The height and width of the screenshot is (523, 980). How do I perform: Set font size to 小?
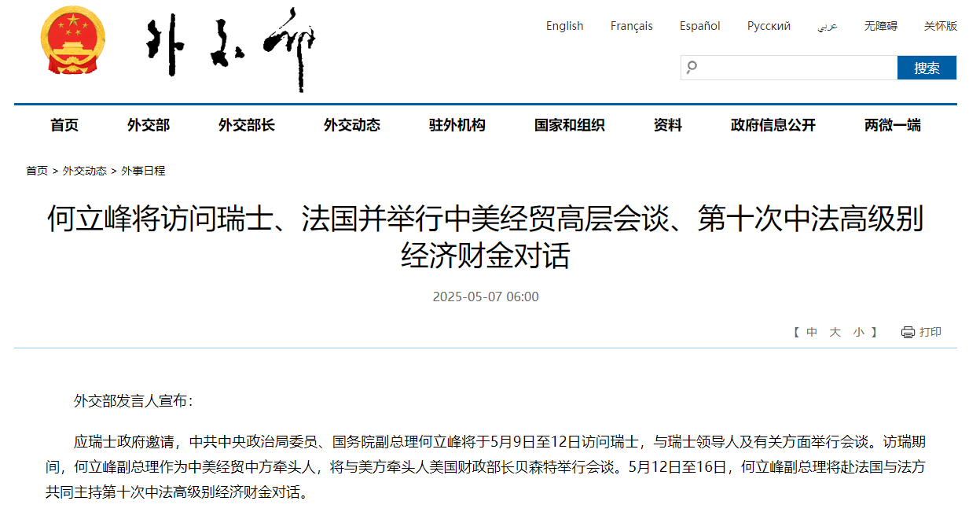click(859, 332)
